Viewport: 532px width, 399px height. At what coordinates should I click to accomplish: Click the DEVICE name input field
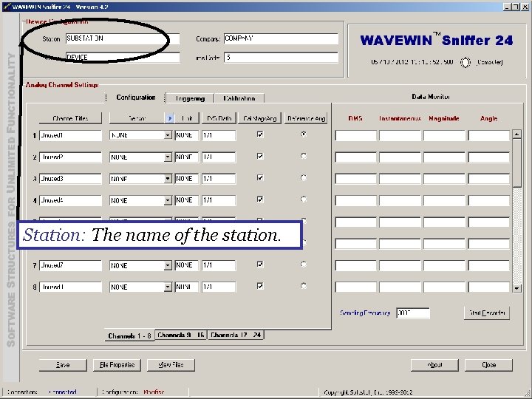point(123,58)
